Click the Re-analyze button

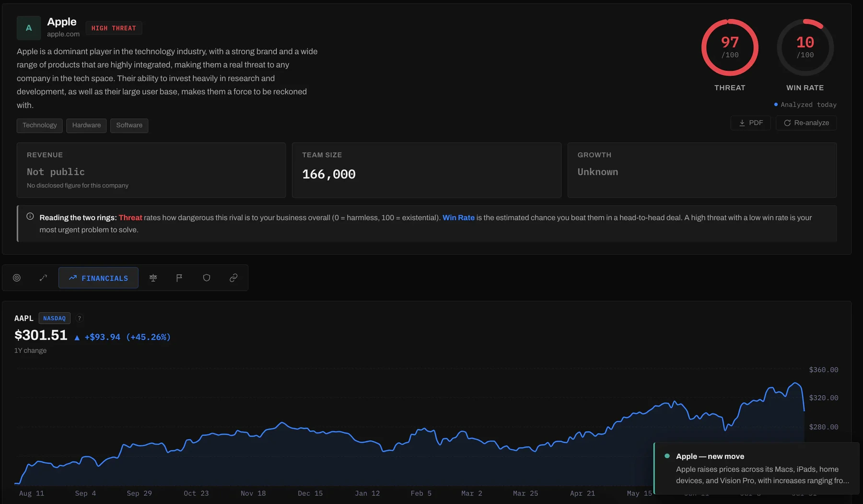pyautogui.click(x=806, y=123)
